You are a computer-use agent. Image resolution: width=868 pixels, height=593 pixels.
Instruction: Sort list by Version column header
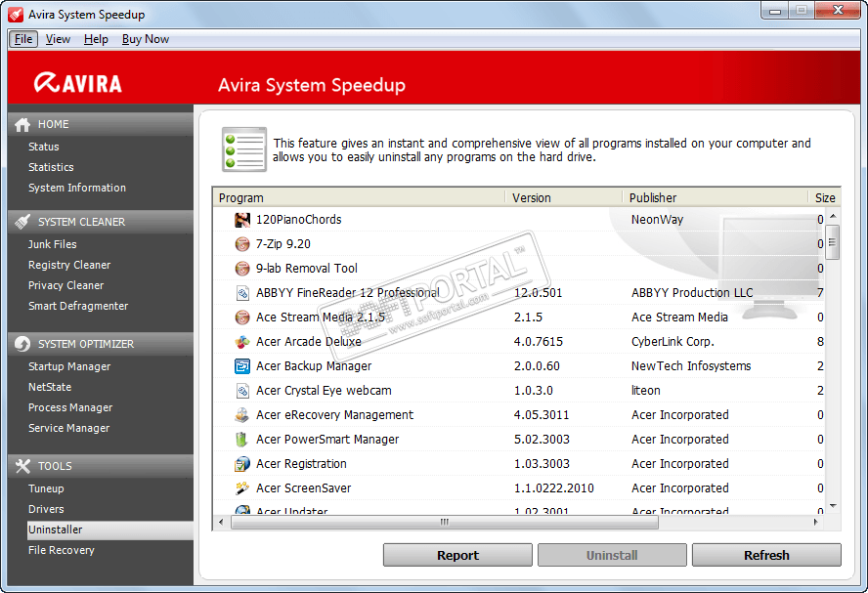[x=564, y=198]
